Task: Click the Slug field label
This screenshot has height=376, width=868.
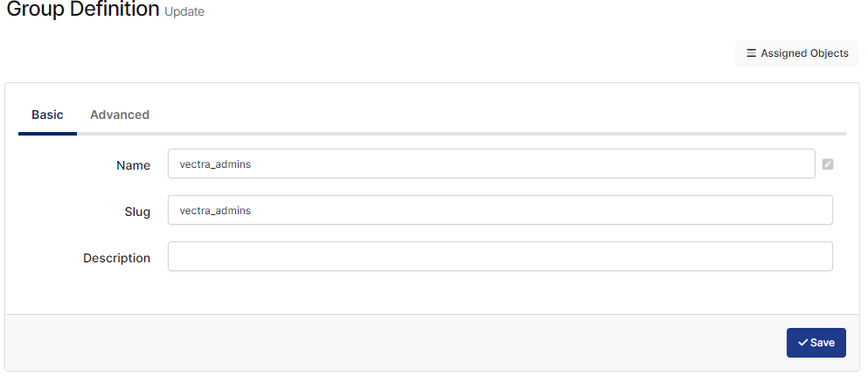Action: [136, 212]
